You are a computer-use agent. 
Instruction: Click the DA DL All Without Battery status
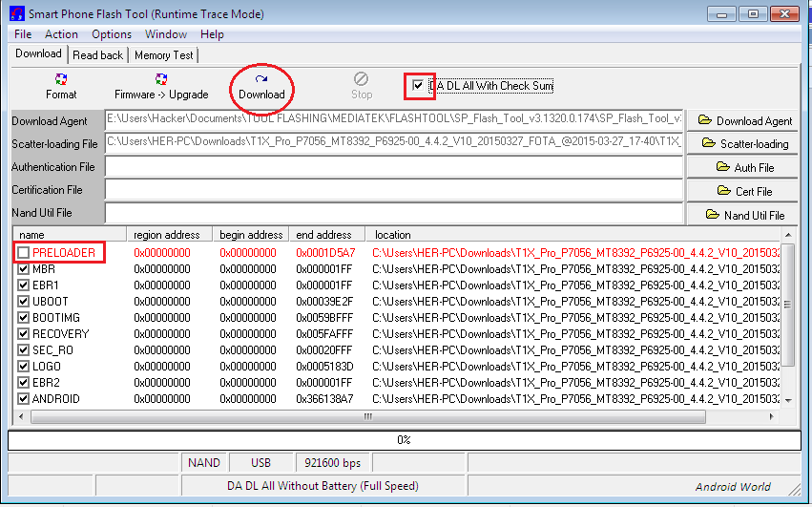323,486
